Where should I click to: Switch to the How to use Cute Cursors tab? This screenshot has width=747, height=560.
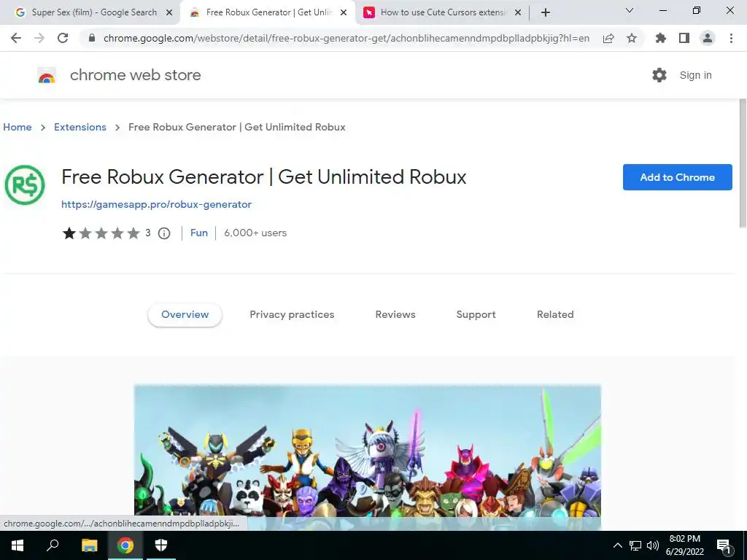[443, 12]
